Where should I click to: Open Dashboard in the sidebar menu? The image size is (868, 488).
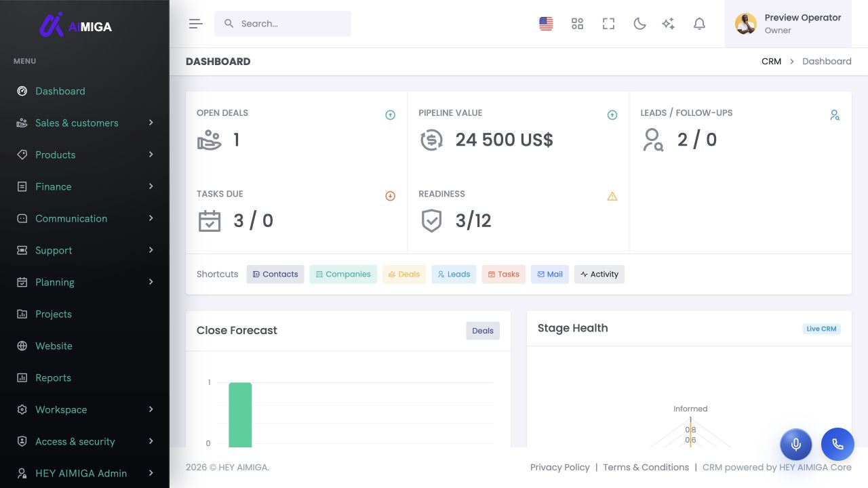tap(85, 91)
